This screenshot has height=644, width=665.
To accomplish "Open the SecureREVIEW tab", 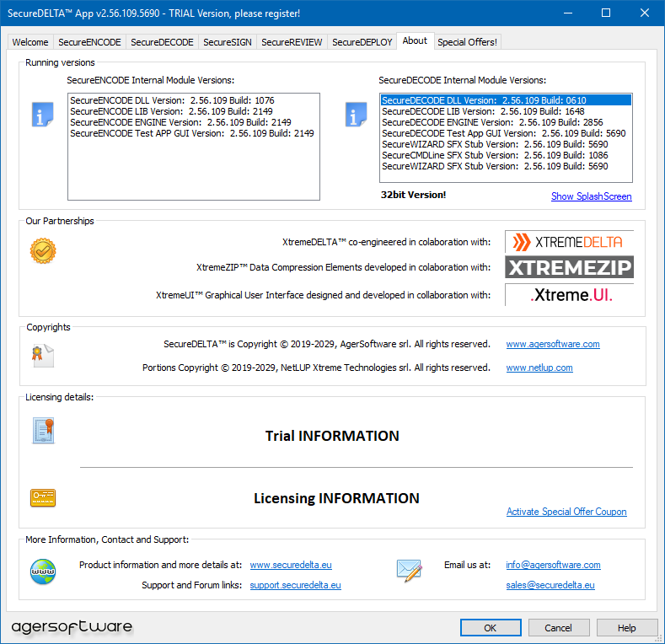I will pos(292,42).
